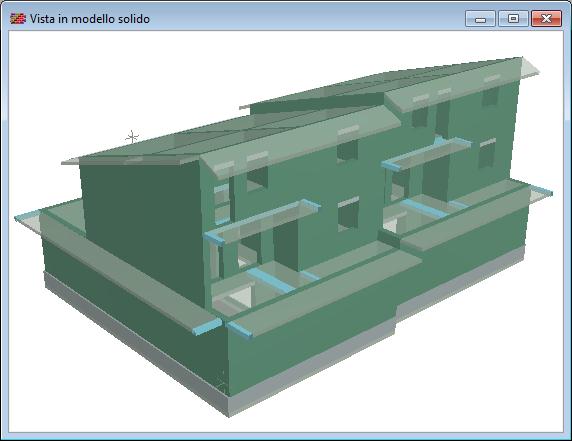
Task: Select the topmost window on the right tower
Action: tap(490, 97)
